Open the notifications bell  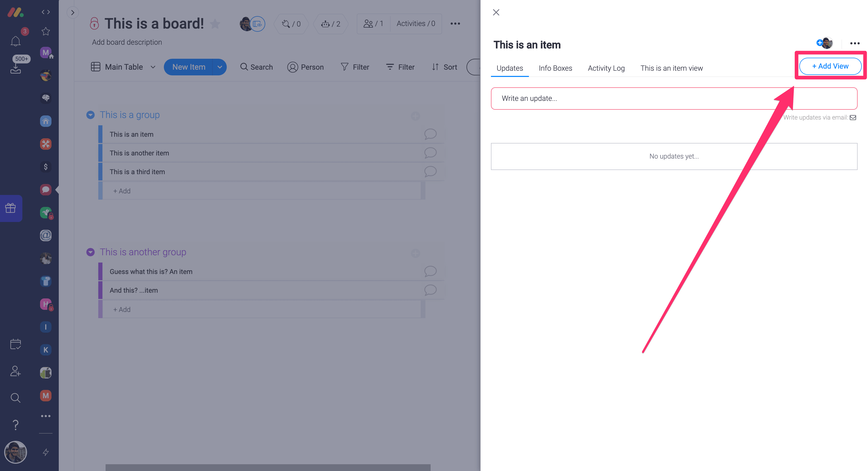click(x=16, y=41)
